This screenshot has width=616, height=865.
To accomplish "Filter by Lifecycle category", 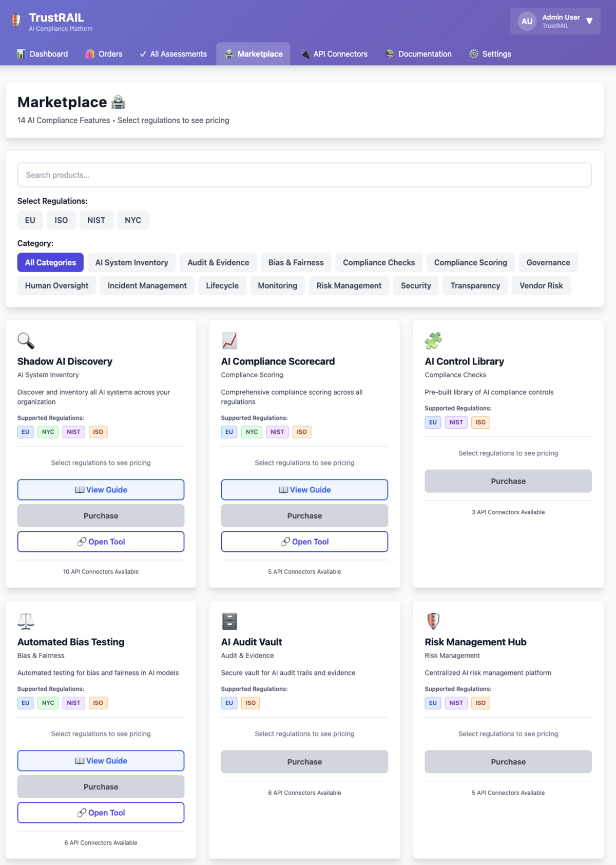I will (x=222, y=285).
